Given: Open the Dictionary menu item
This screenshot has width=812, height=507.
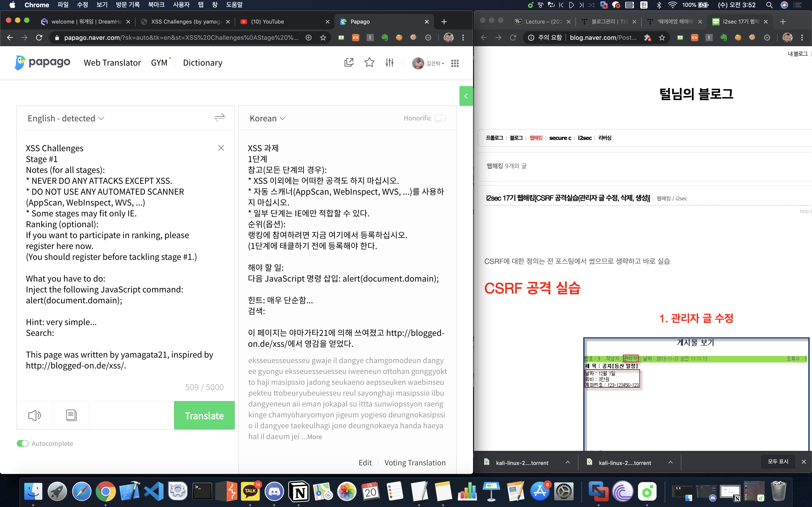Looking at the screenshot, I should 202,63.
